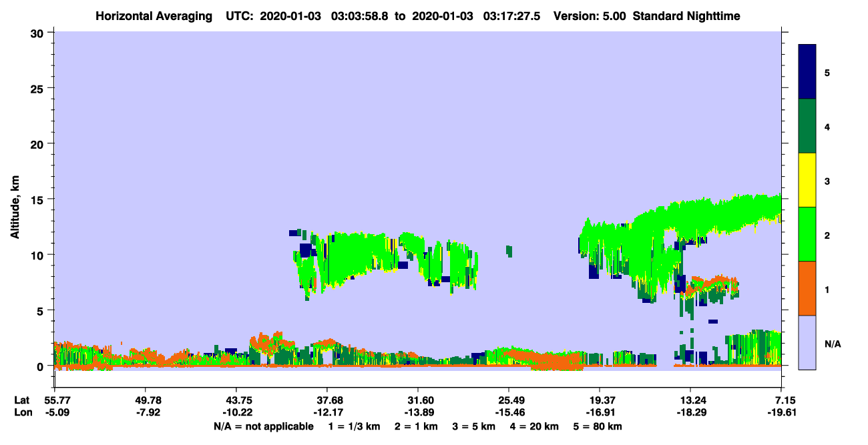This screenshot has width=868, height=445.
Task: Click the lavender N/A colorbar segment
Action: [x=807, y=342]
